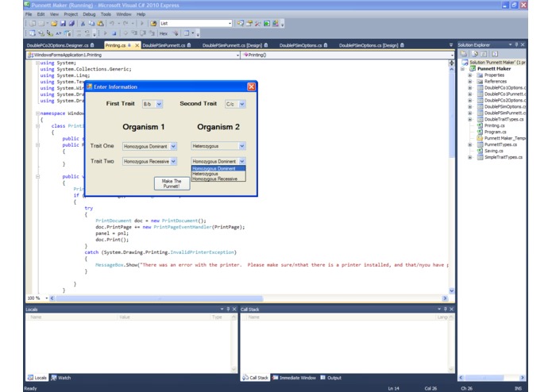Close the Enter Information dialog
This screenshot has height=392, width=552.
tap(251, 86)
